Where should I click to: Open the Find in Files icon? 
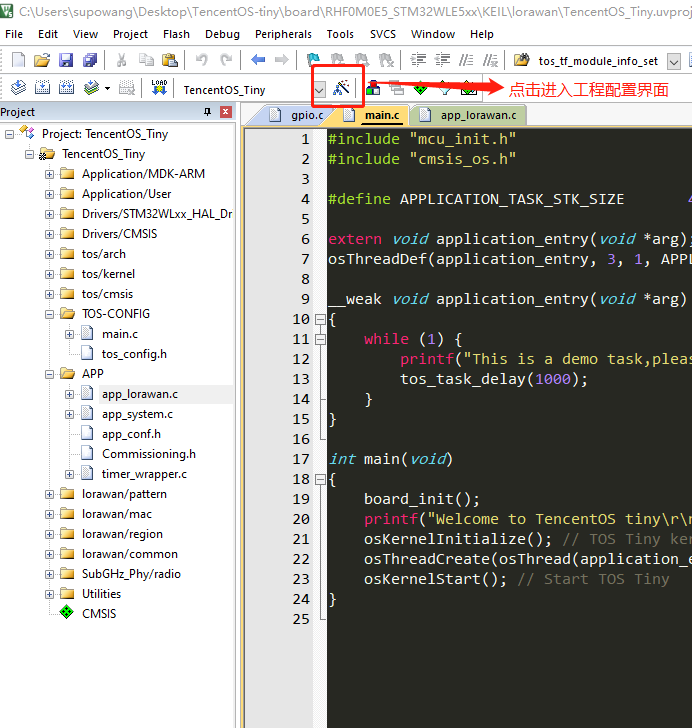tap(522, 60)
